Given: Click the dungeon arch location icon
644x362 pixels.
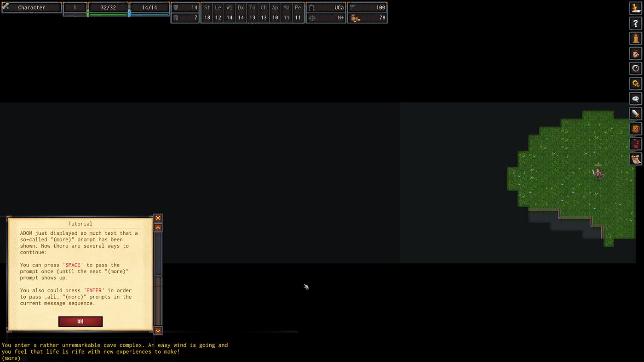Looking at the screenshot, I should 311,7.
